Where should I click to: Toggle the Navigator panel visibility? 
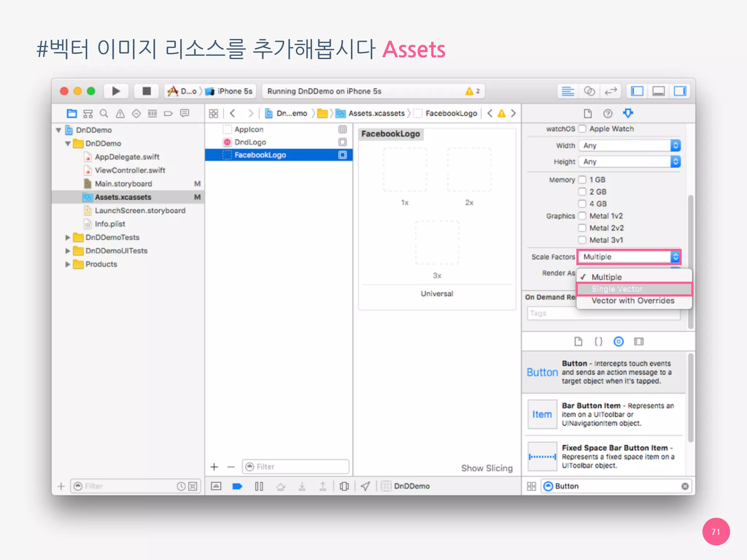tap(637, 91)
